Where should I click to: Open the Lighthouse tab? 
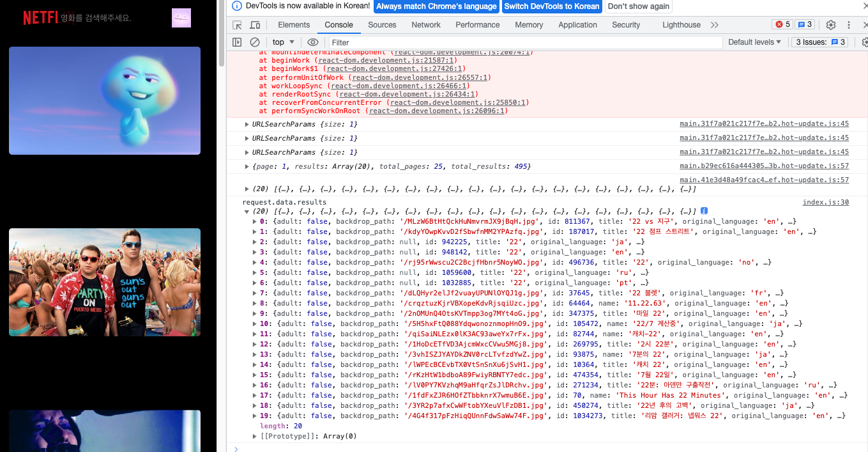pos(681,25)
